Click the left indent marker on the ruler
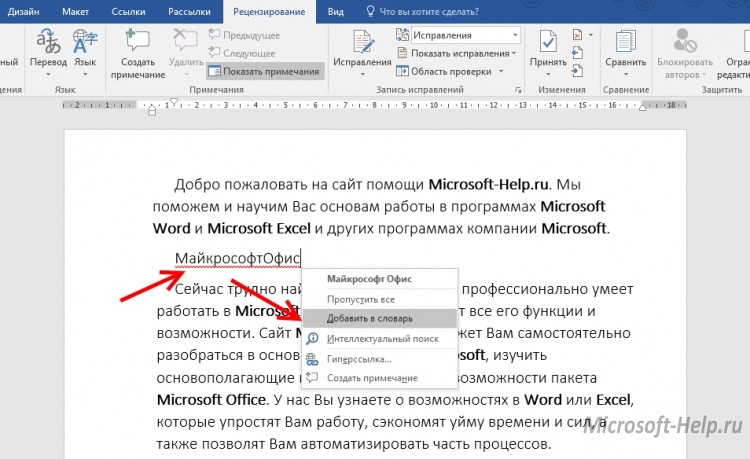 point(152,113)
